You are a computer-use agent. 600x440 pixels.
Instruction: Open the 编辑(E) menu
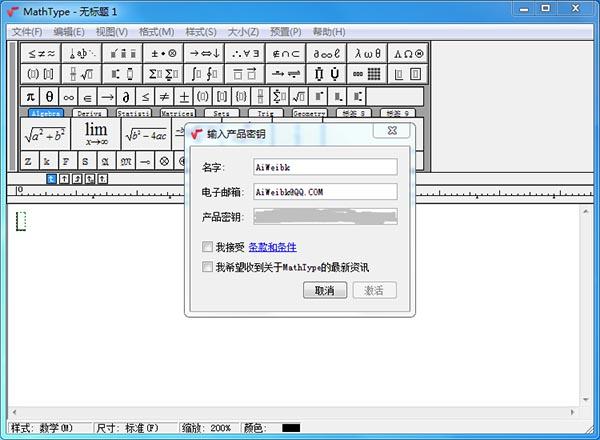69,32
